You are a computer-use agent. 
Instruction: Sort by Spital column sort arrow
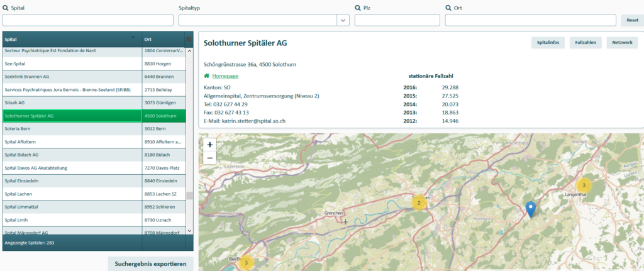(132, 36)
